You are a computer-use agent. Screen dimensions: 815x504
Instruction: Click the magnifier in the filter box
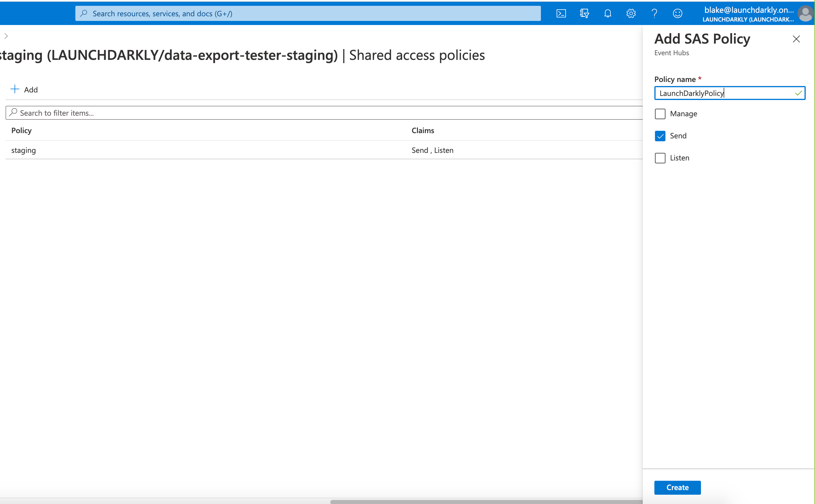coord(13,113)
